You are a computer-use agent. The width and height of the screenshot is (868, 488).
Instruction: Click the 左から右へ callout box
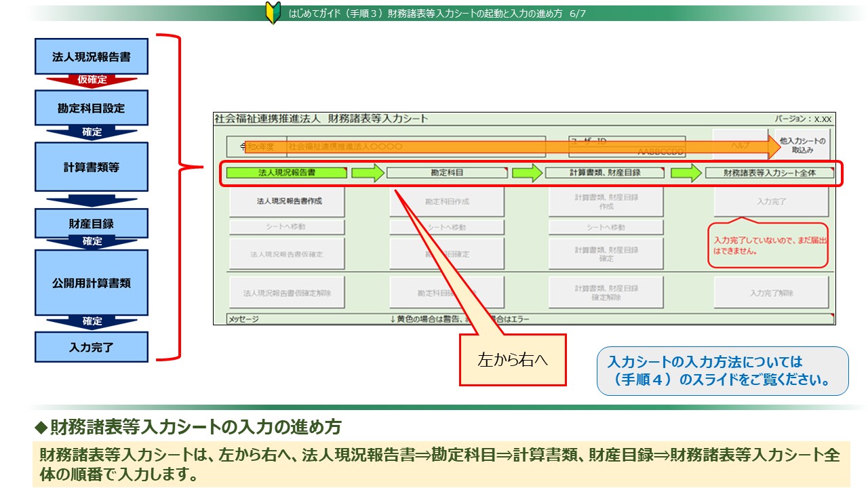pos(513,360)
